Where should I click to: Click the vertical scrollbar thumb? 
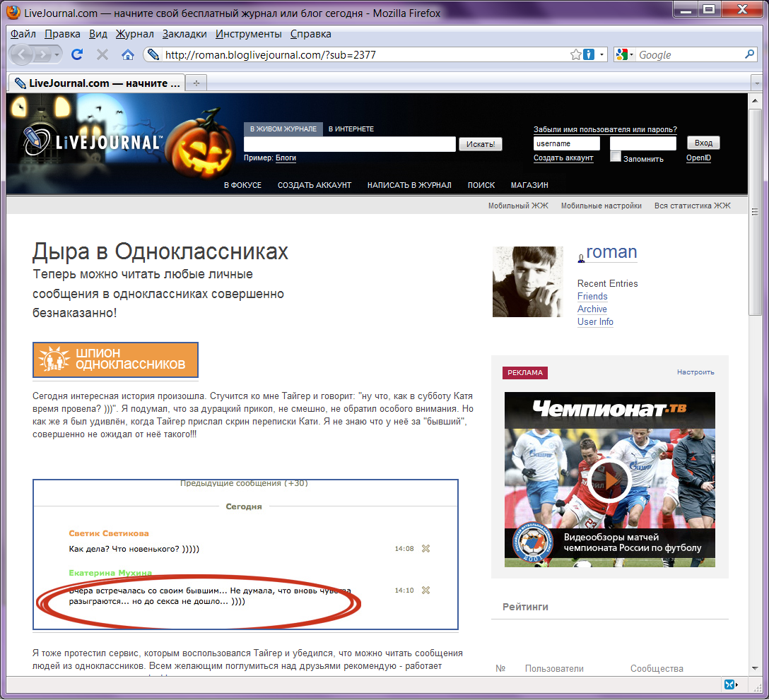pyautogui.click(x=755, y=212)
